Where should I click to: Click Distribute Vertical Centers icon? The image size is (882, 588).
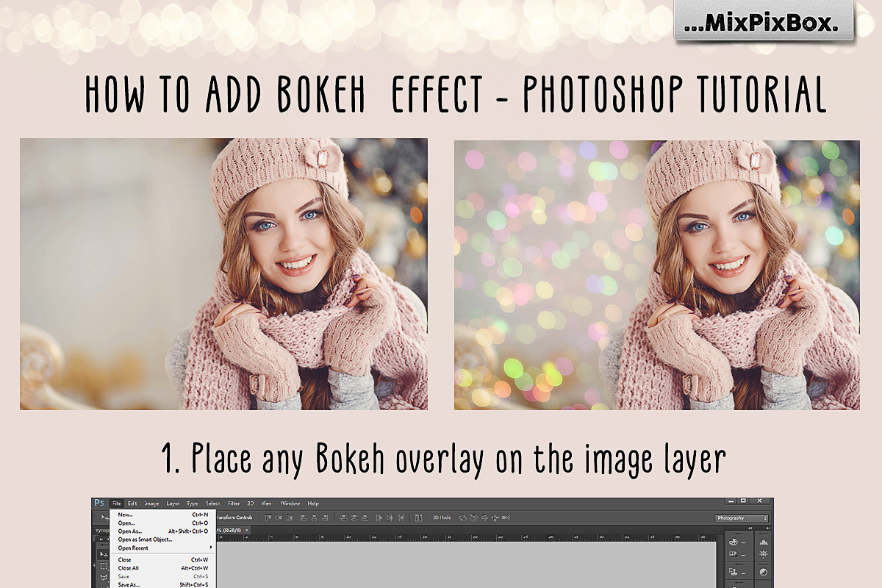point(354,517)
